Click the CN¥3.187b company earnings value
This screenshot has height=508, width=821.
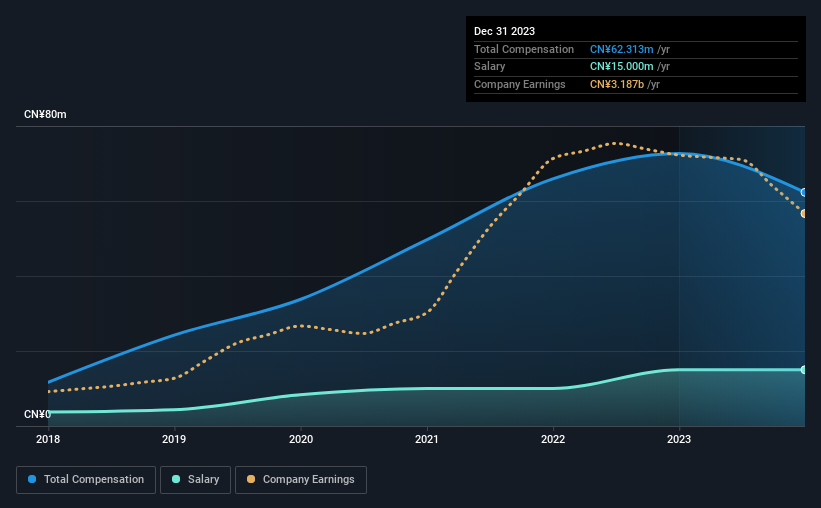617,84
